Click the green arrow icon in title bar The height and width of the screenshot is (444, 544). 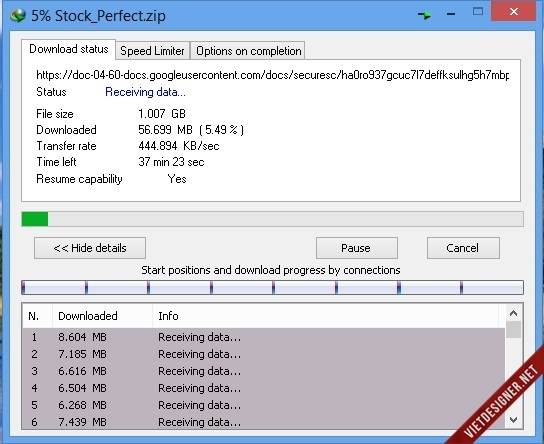pyautogui.click(x=424, y=15)
